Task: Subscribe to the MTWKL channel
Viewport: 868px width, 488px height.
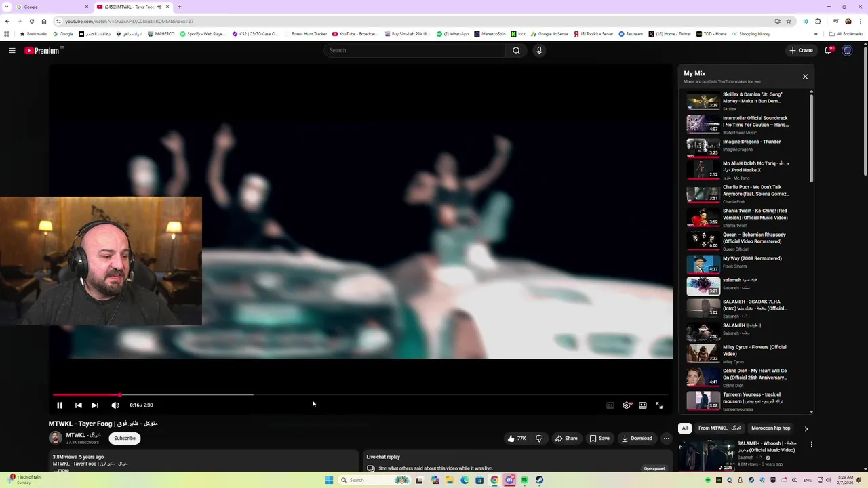Action: (x=125, y=439)
